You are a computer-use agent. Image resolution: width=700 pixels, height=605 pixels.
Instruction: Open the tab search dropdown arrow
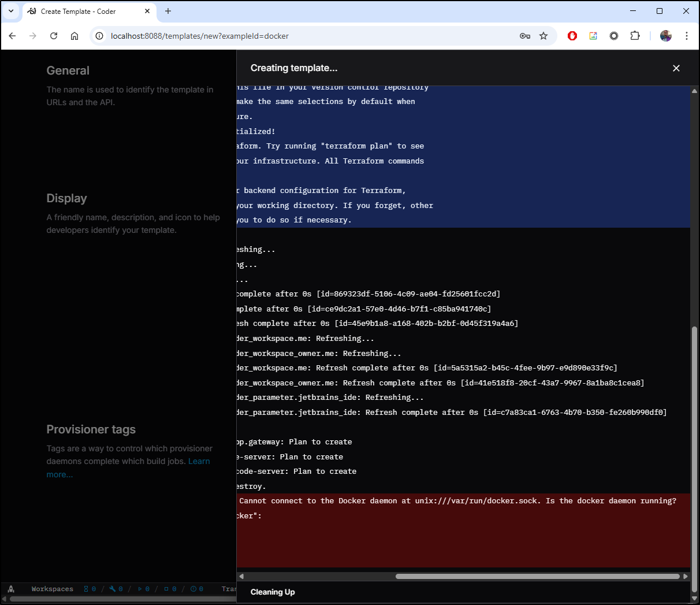(x=11, y=11)
